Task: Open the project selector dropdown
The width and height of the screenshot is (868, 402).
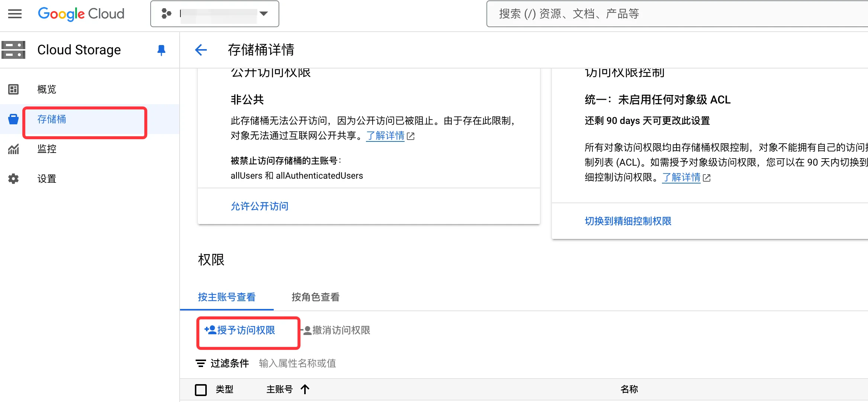Action: tap(215, 14)
